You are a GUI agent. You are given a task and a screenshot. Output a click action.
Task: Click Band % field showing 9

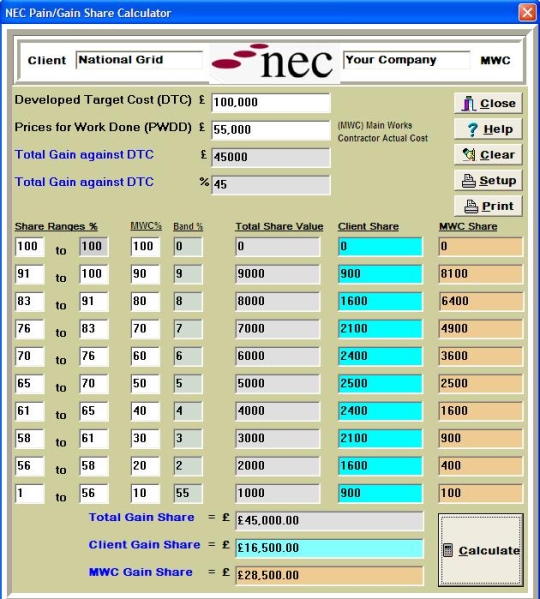point(188,274)
